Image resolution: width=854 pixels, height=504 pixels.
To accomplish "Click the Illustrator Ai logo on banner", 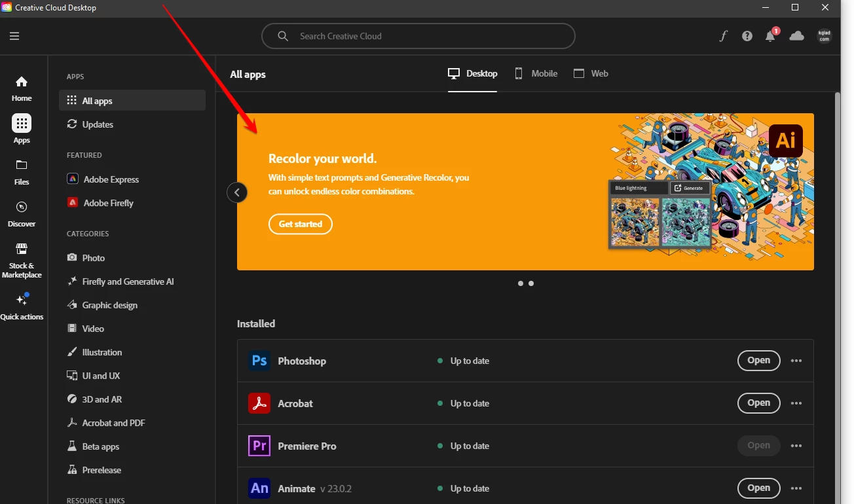I will 785,140.
